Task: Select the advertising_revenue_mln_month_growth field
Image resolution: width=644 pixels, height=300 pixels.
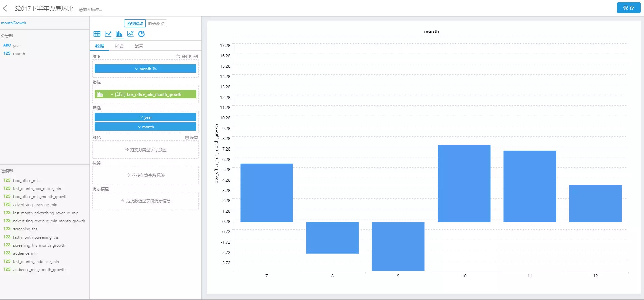Action: 49,221
